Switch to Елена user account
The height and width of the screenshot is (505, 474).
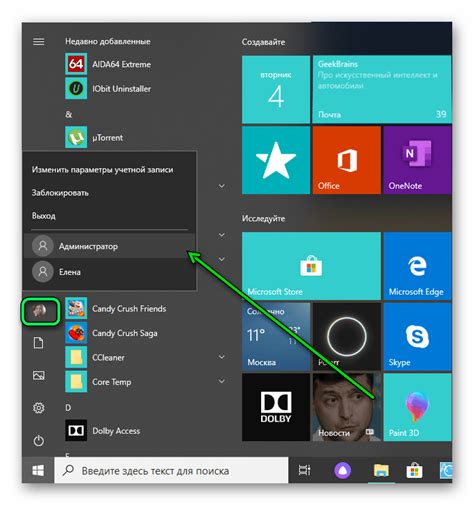109,272
